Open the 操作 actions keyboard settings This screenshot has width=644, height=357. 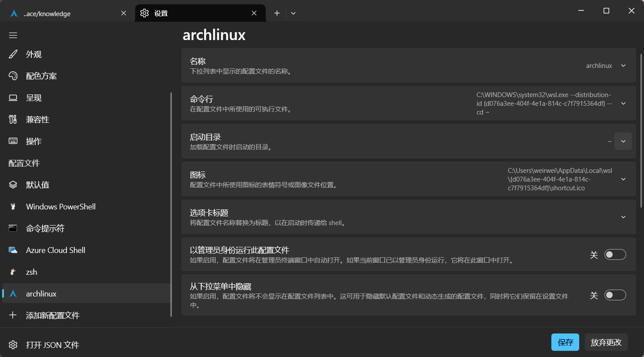34,141
